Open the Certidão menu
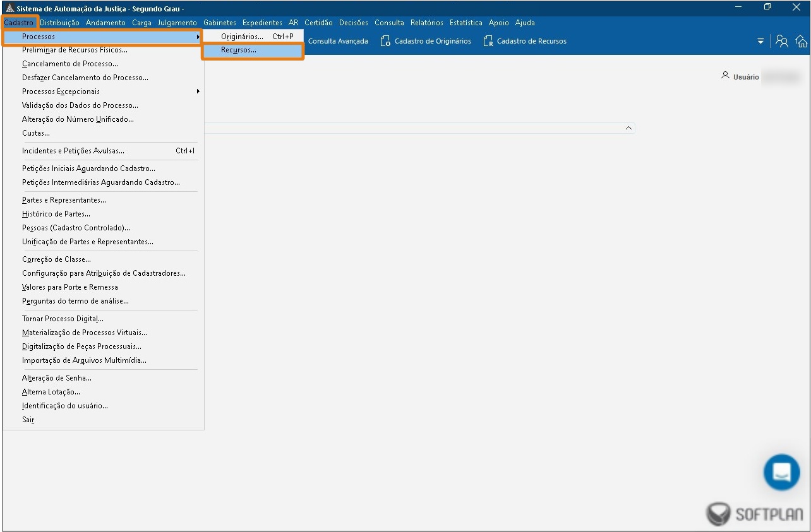Image resolution: width=811 pixels, height=532 pixels. (318, 23)
